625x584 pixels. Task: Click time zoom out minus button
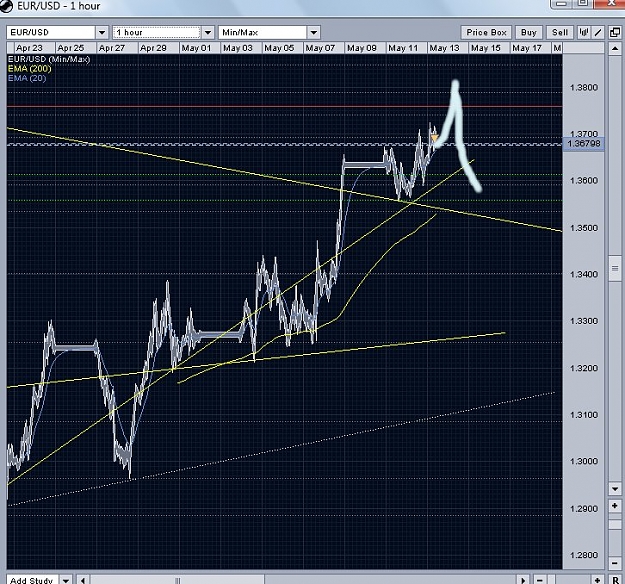click(x=539, y=580)
